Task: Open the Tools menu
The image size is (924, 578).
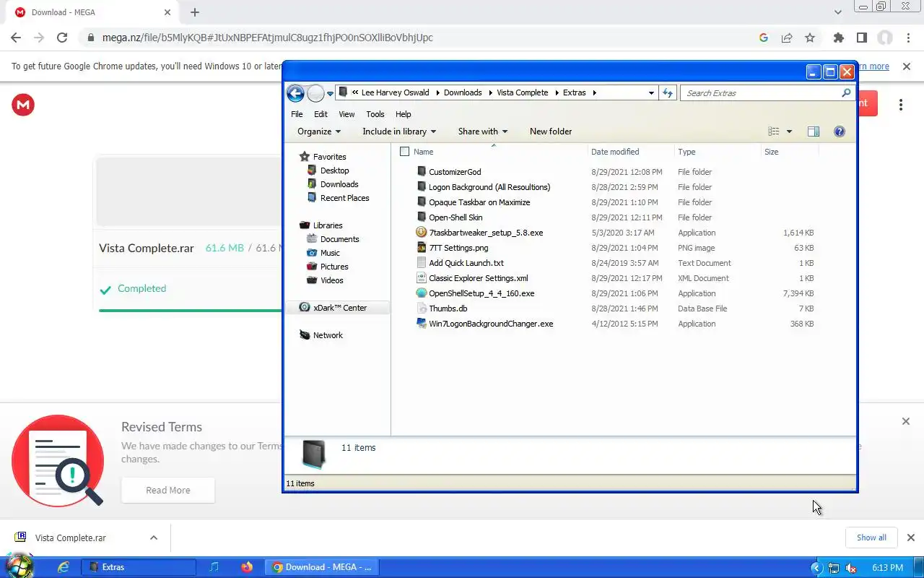Action: (375, 114)
